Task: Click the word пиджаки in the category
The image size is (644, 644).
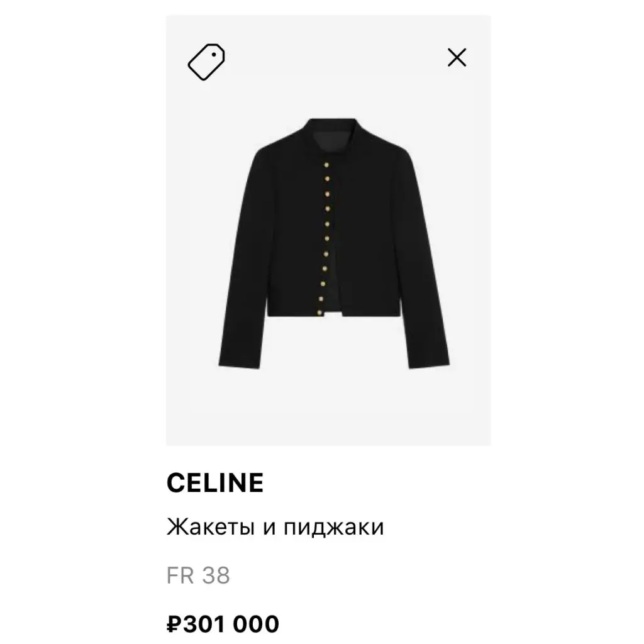Action: point(333,527)
